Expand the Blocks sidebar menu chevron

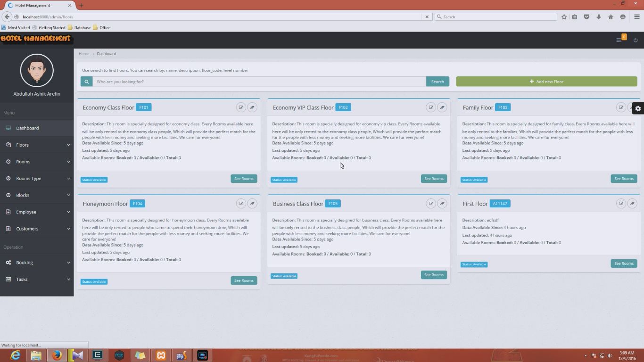(68, 195)
